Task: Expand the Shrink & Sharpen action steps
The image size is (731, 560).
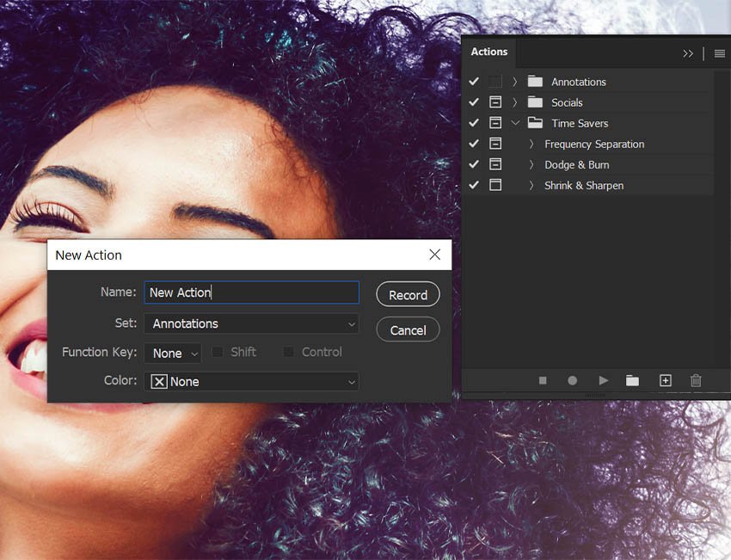Action: click(531, 185)
